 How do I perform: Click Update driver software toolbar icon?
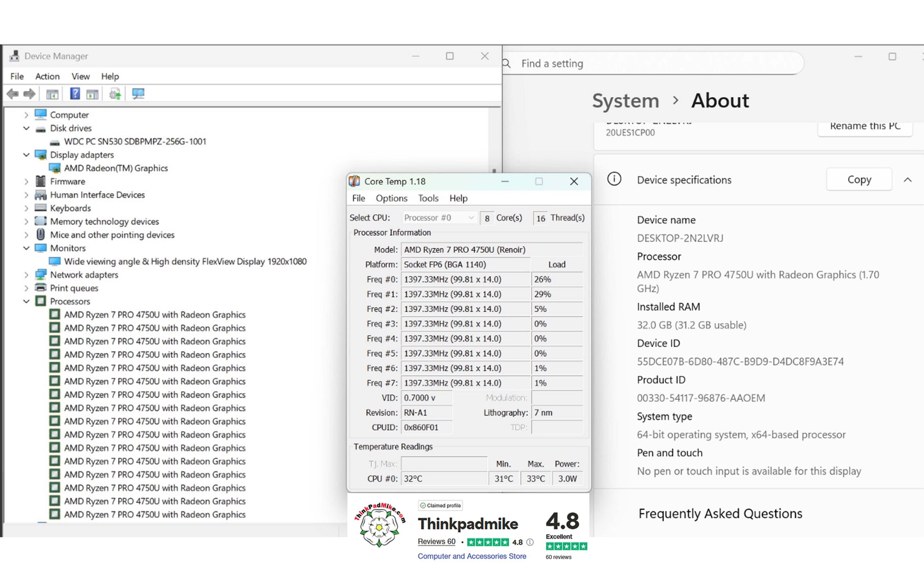115,94
